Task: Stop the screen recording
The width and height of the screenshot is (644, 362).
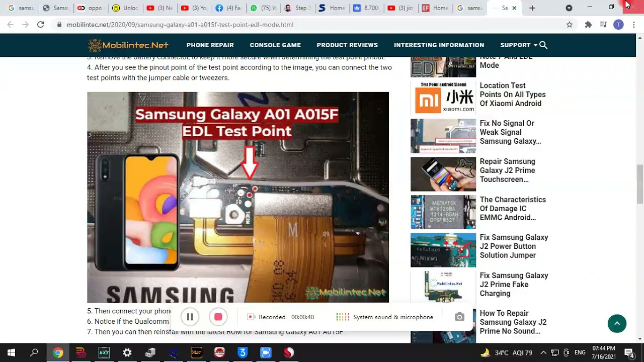Action: coord(218,317)
